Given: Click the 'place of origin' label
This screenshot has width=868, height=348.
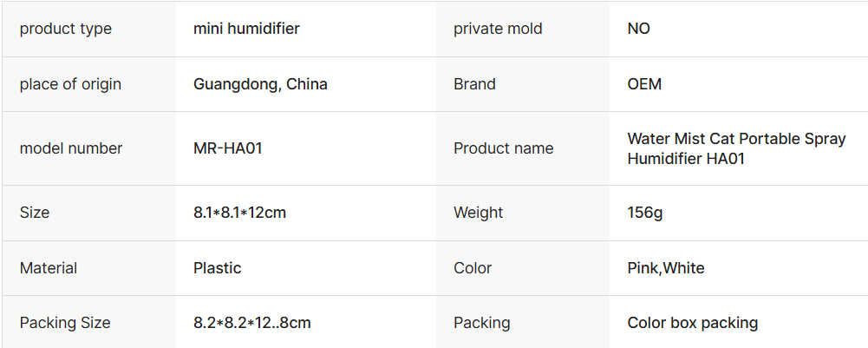Looking at the screenshot, I should pyautogui.click(x=70, y=84).
